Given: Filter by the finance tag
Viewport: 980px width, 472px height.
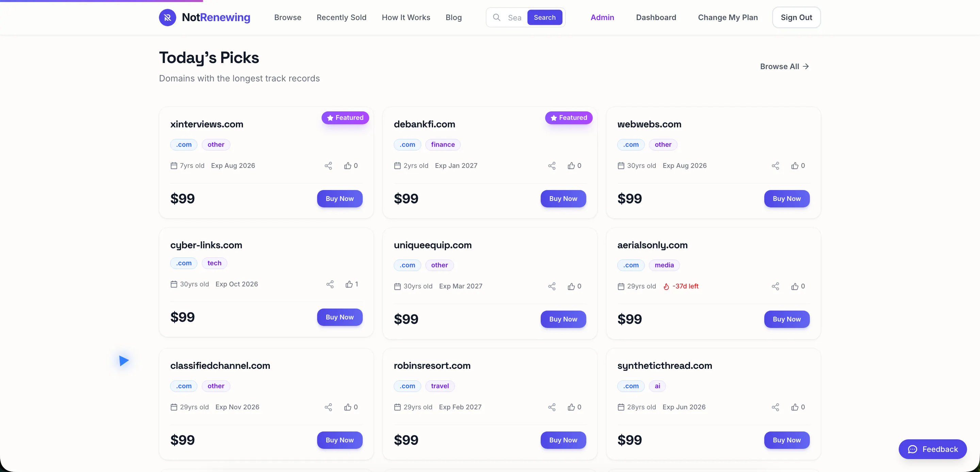Looking at the screenshot, I should coord(443,145).
